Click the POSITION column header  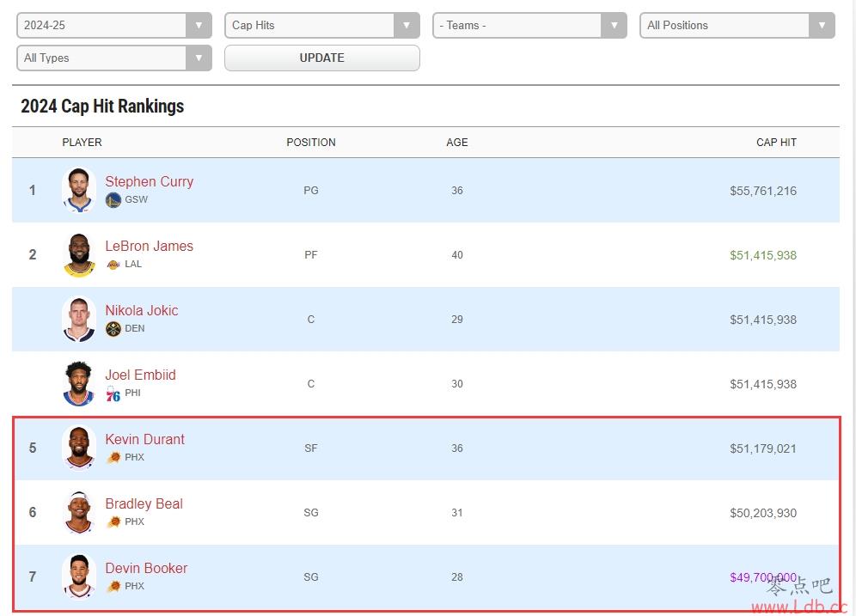click(311, 143)
